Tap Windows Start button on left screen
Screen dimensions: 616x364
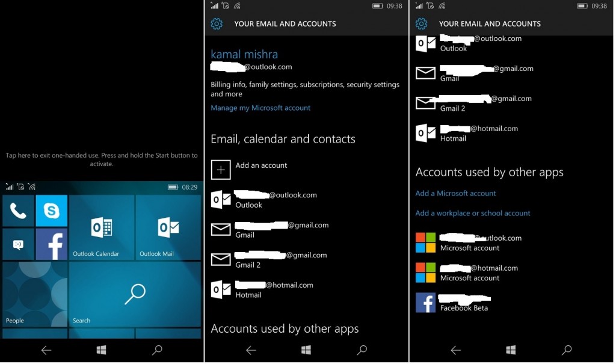(x=101, y=350)
